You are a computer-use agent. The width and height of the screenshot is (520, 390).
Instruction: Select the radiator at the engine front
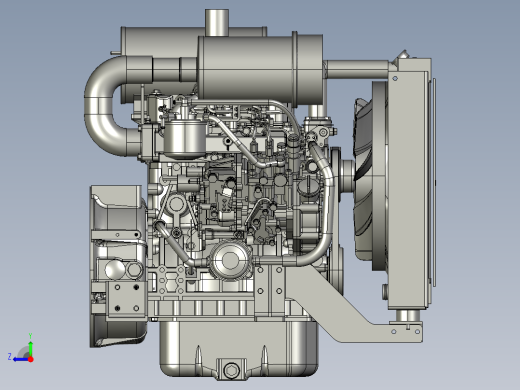410,183
